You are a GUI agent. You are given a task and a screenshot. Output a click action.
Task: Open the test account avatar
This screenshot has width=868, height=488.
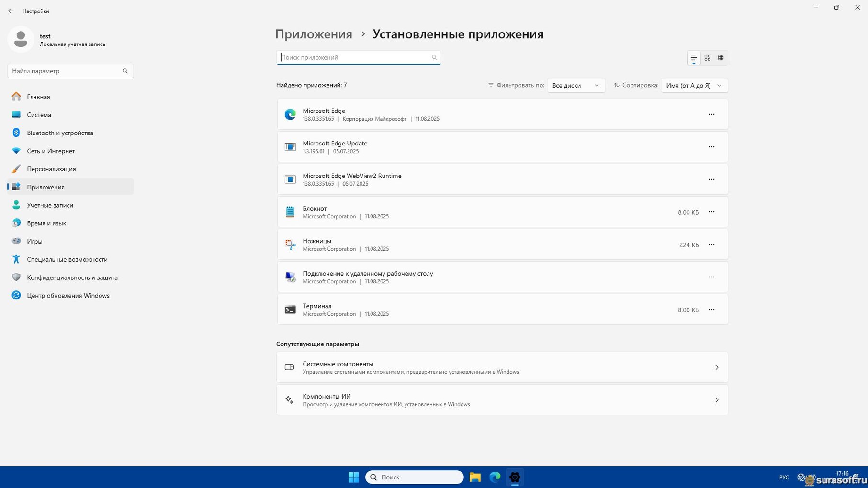coord(21,39)
